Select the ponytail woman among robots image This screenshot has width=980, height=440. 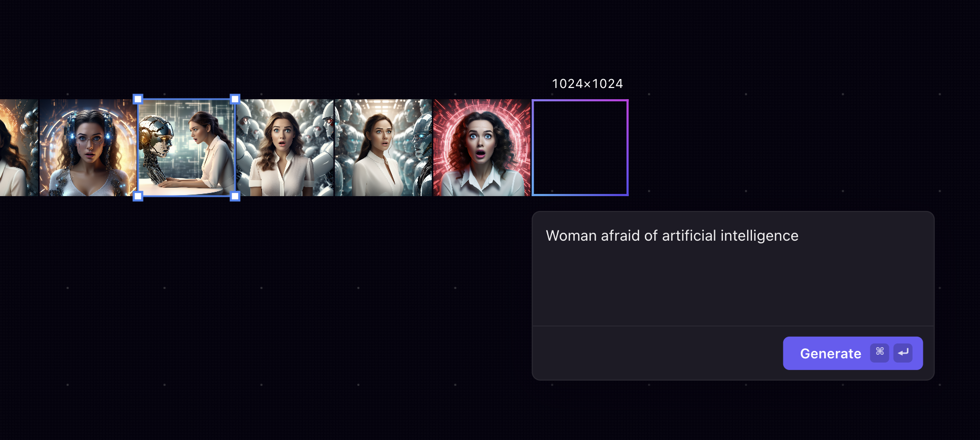pyautogui.click(x=384, y=148)
